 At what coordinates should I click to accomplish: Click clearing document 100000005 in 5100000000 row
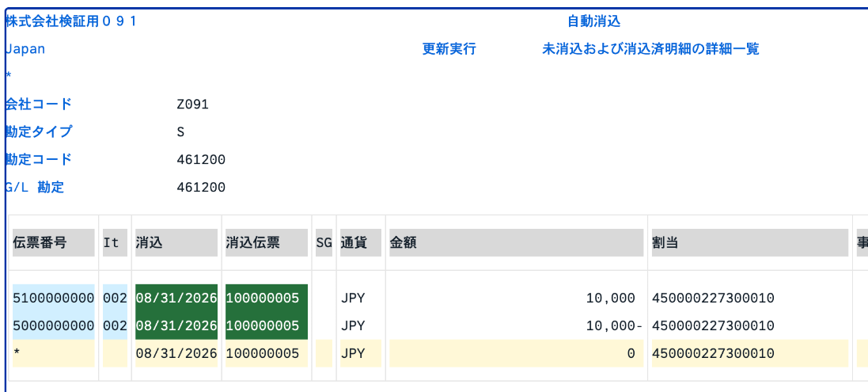(267, 299)
